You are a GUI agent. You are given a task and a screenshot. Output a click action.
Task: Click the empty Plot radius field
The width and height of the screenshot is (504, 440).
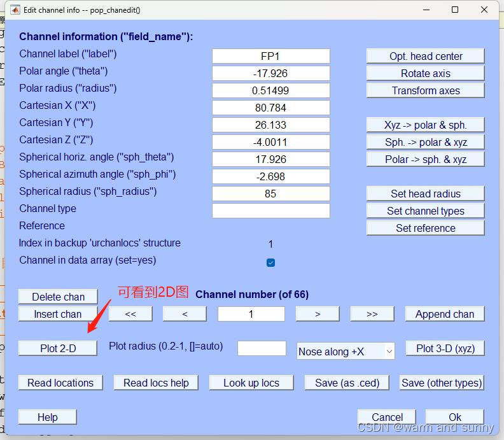[x=262, y=348]
